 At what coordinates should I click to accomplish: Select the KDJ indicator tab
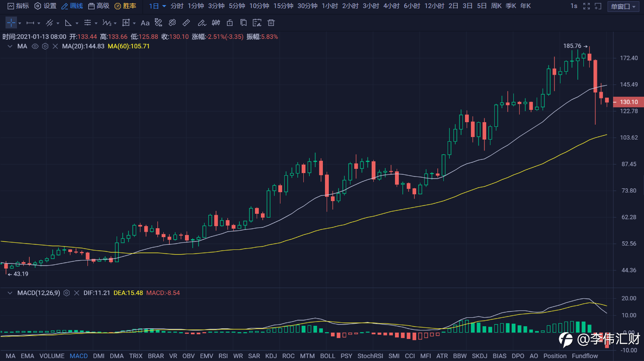[271, 356]
